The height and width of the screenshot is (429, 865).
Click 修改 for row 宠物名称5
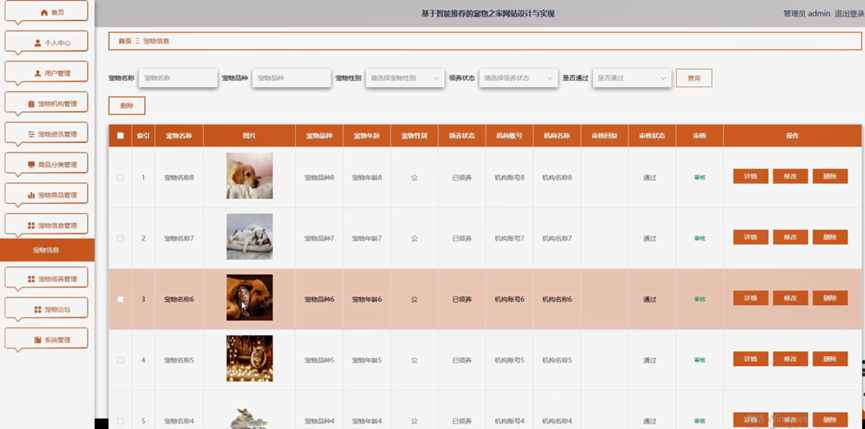tap(790, 359)
